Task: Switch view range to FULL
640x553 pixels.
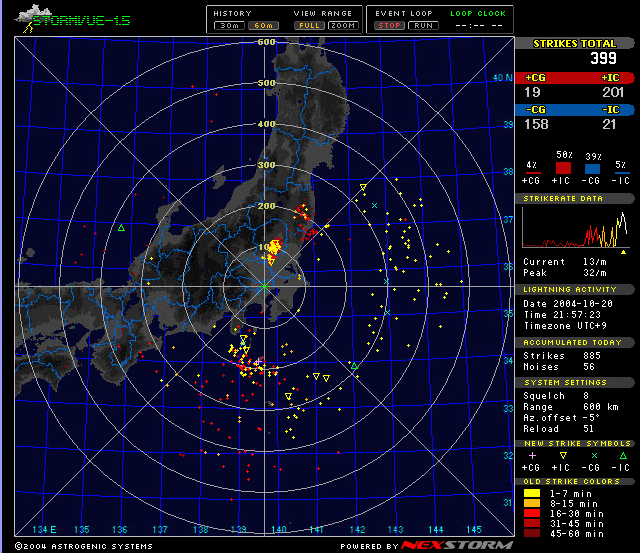Action: click(309, 26)
